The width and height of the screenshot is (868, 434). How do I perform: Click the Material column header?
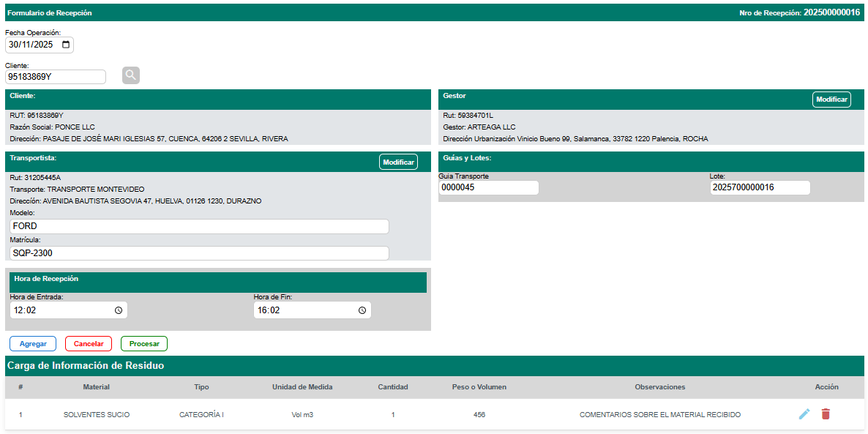[96, 387]
